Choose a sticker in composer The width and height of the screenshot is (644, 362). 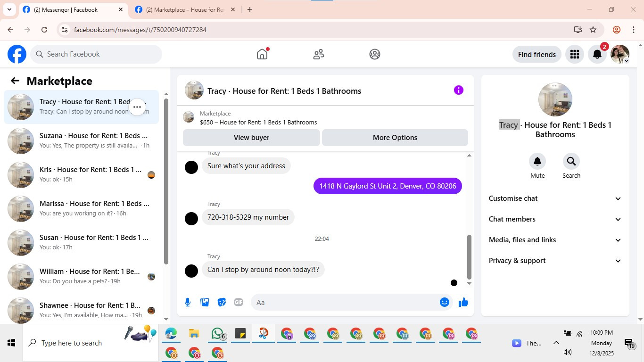(222, 302)
